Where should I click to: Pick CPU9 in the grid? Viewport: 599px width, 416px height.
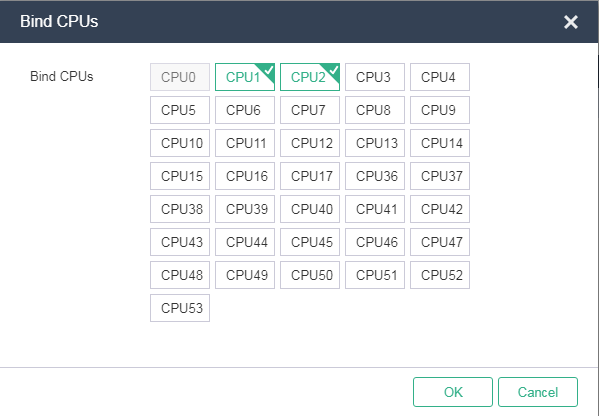pyautogui.click(x=440, y=110)
